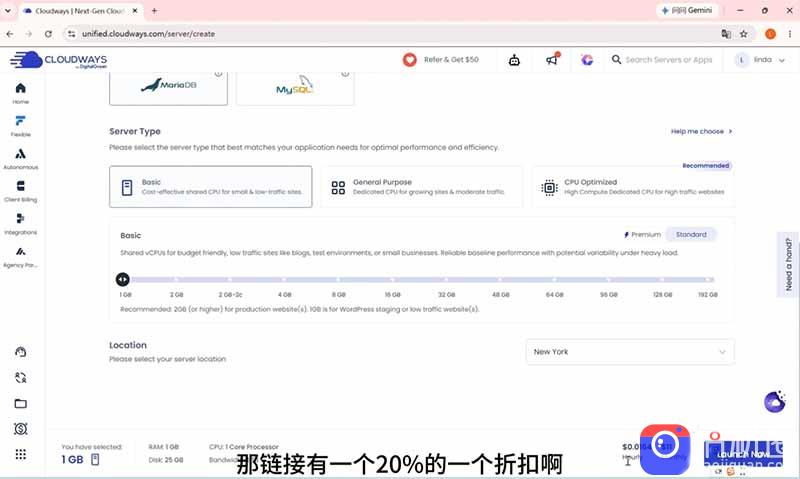Screen dimensions: 800x479
Task: Click the MariaDB info icon
Action: coord(218,74)
